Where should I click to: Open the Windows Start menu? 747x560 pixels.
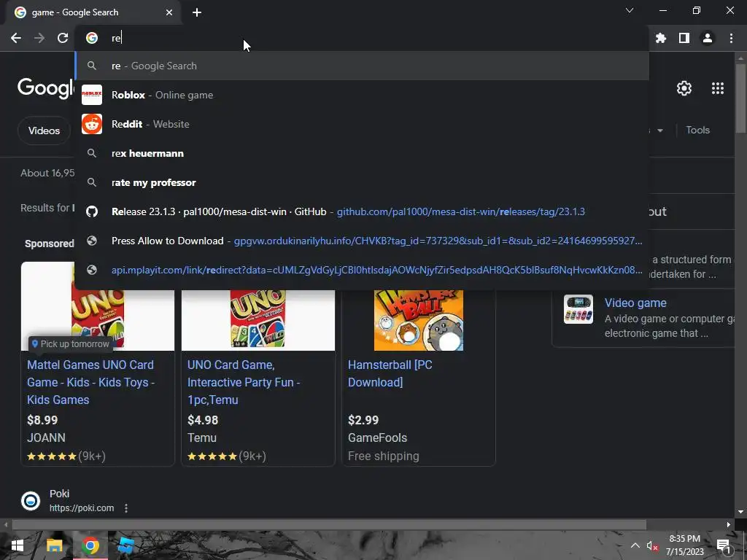(x=18, y=545)
